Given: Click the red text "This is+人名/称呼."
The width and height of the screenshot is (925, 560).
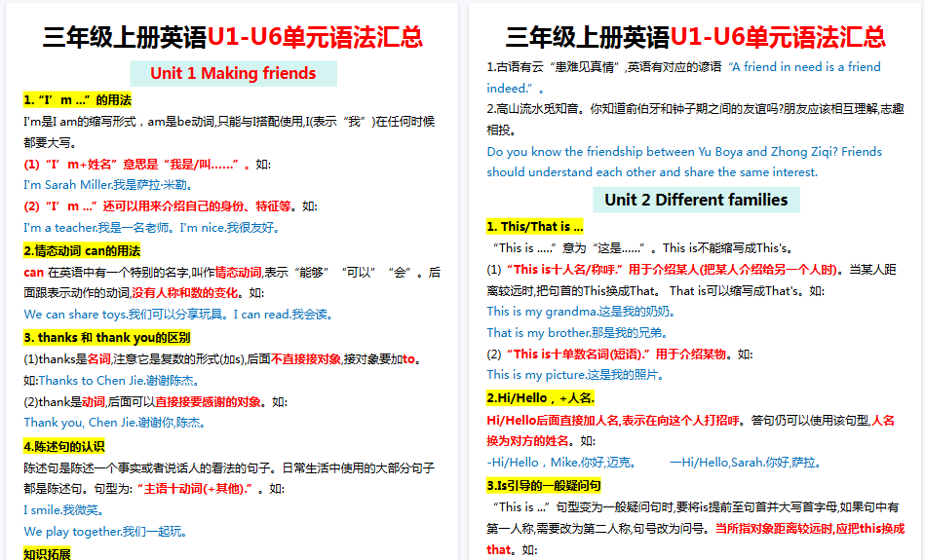Looking at the screenshot, I should click(564, 270).
